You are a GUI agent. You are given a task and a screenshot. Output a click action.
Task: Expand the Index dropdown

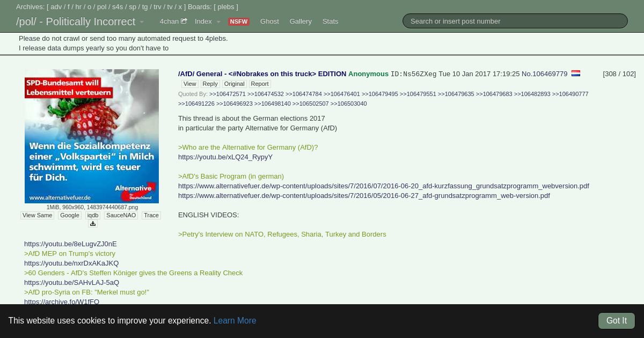click(207, 21)
